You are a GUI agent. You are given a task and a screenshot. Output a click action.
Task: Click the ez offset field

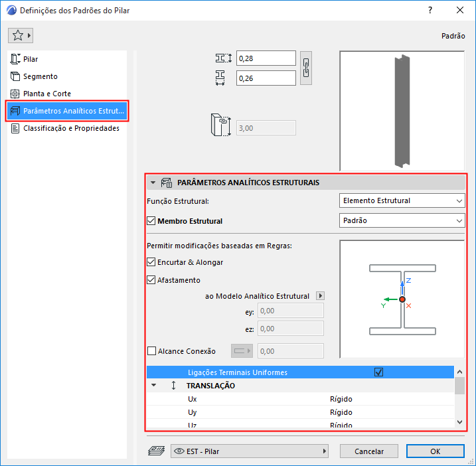click(x=291, y=329)
